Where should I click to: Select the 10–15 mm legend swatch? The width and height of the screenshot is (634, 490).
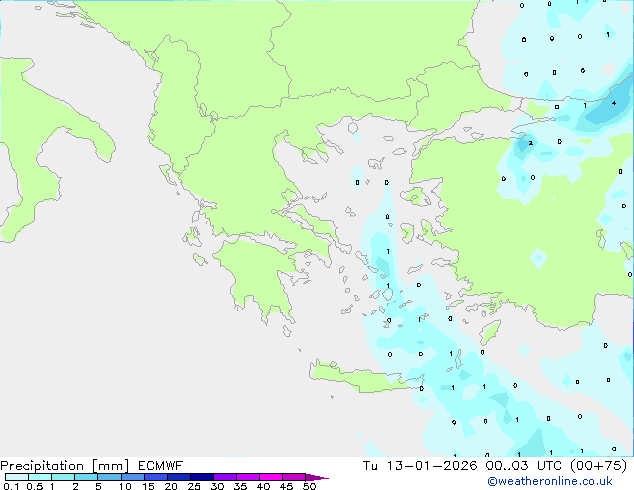tap(133, 477)
